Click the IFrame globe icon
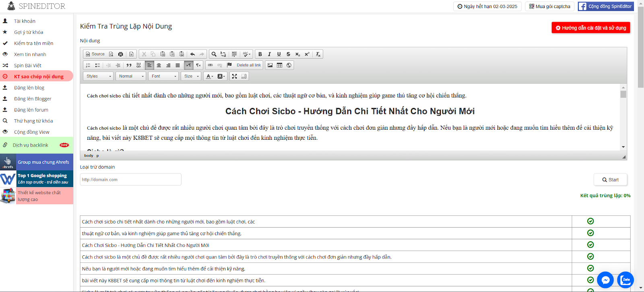The width and height of the screenshot is (644, 292). (x=289, y=65)
